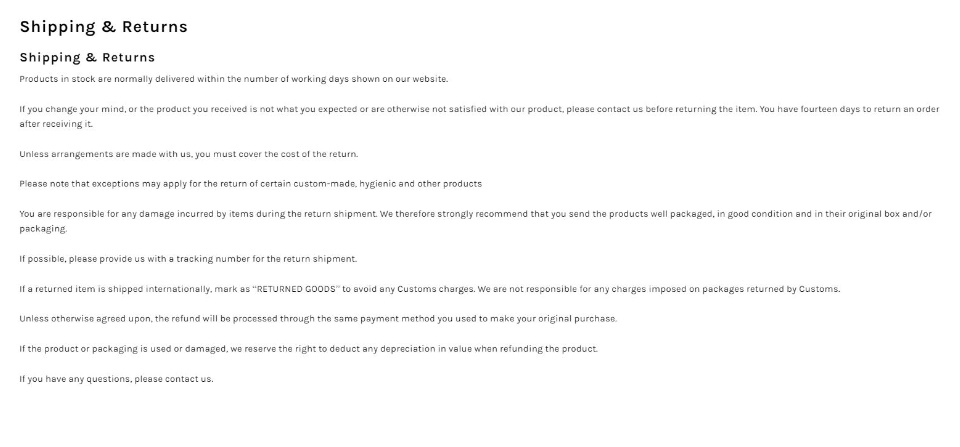This screenshot has width=960, height=447.
Task: Click the single word 'packaging.' on its own line
Action: tap(43, 229)
